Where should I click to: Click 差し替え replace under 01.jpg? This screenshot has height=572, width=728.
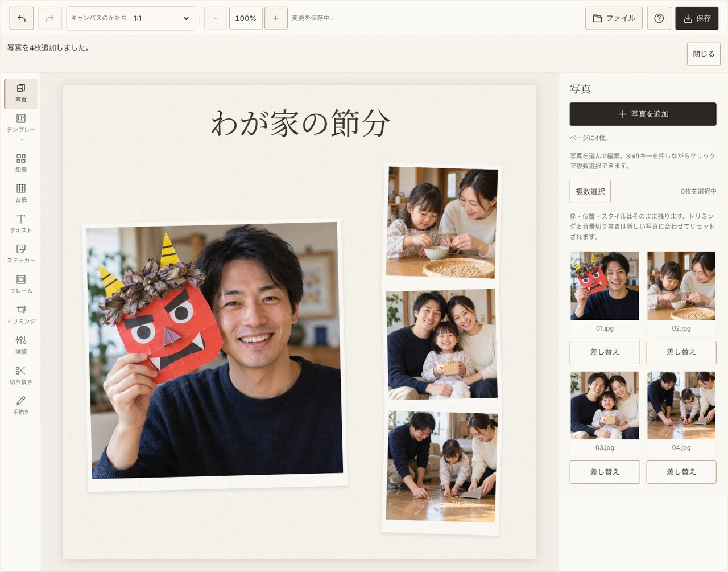tap(605, 352)
